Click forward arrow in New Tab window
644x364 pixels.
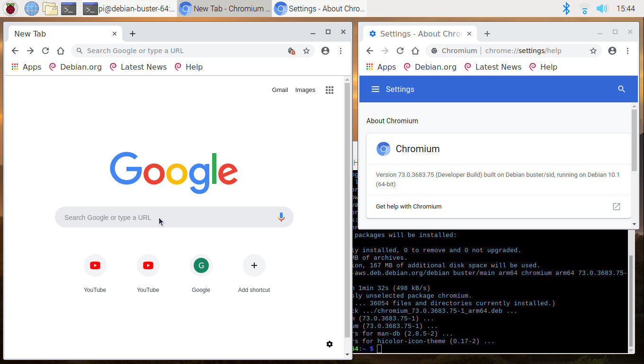pyautogui.click(x=30, y=51)
